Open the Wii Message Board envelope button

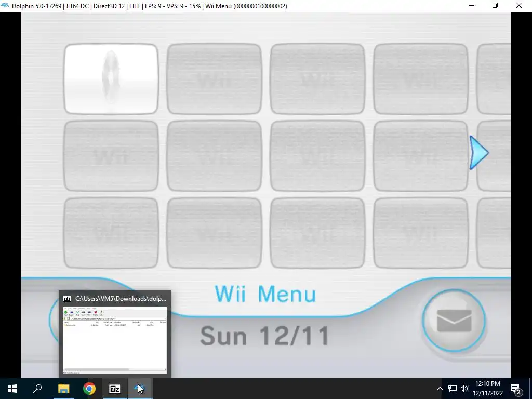coord(454,320)
